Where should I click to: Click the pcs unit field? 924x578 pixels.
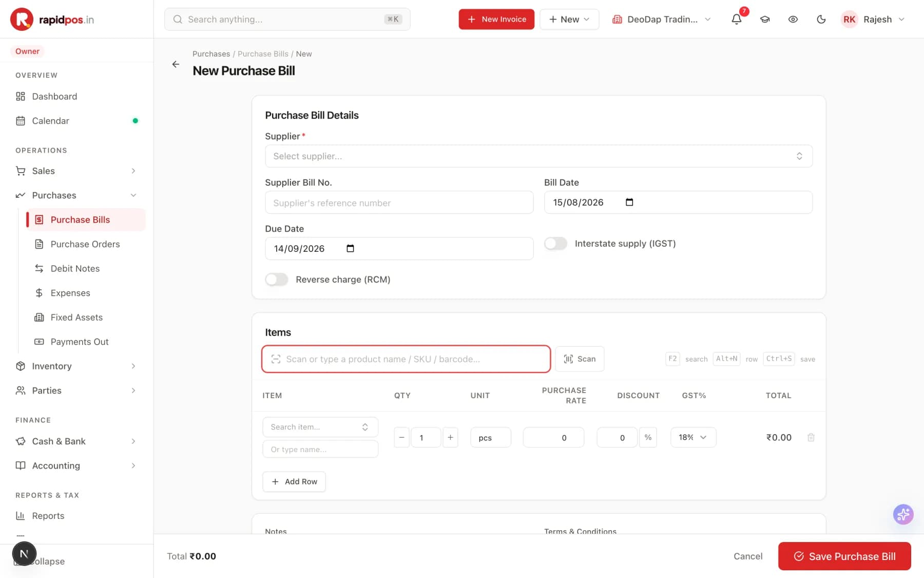tap(490, 437)
